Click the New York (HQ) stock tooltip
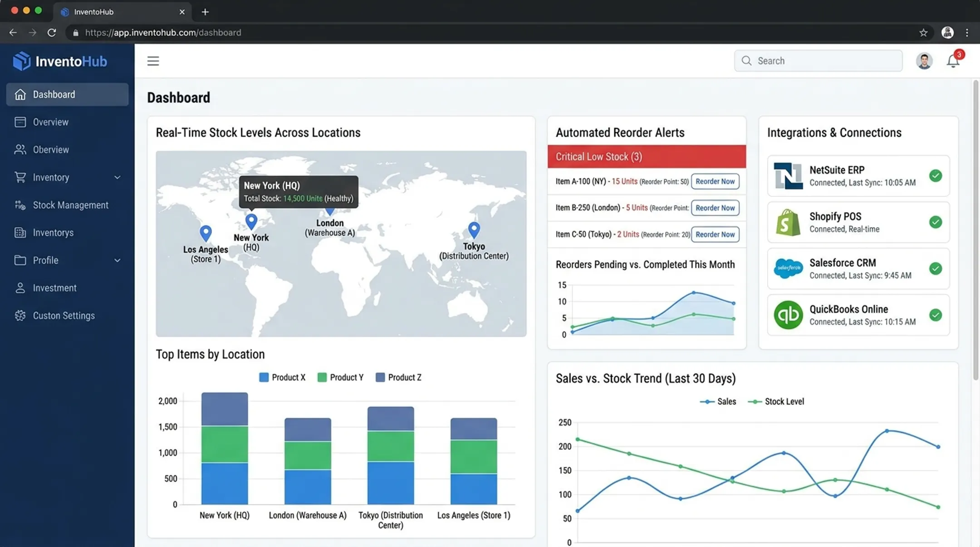Screen dimensions: 980x547 [x=299, y=192]
